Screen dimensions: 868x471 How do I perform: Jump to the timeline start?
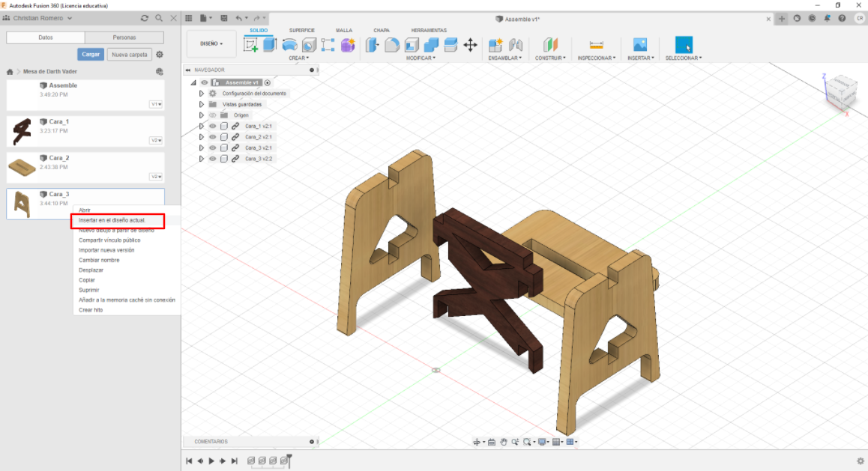click(x=189, y=461)
